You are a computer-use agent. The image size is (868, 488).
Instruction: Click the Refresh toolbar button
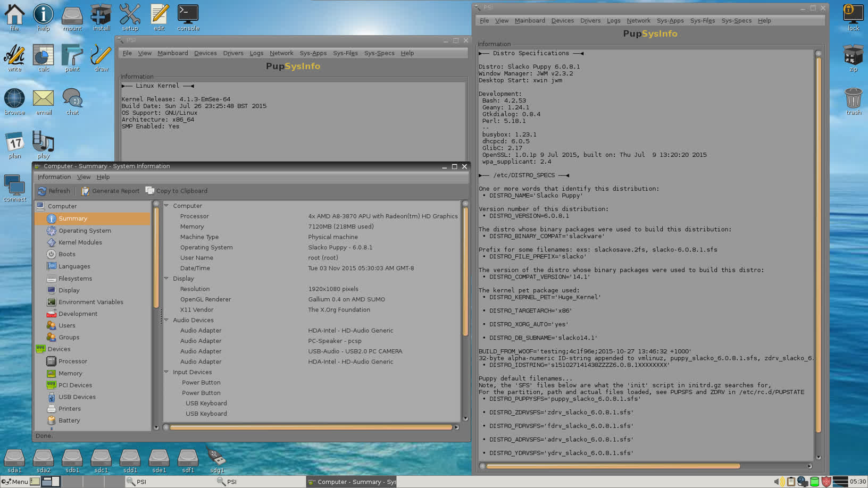coord(54,191)
